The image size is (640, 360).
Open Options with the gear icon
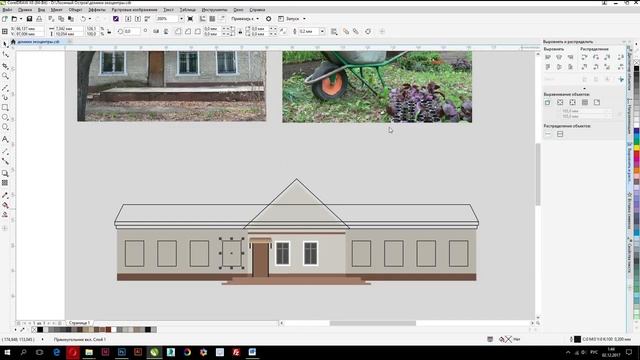tap(268, 19)
